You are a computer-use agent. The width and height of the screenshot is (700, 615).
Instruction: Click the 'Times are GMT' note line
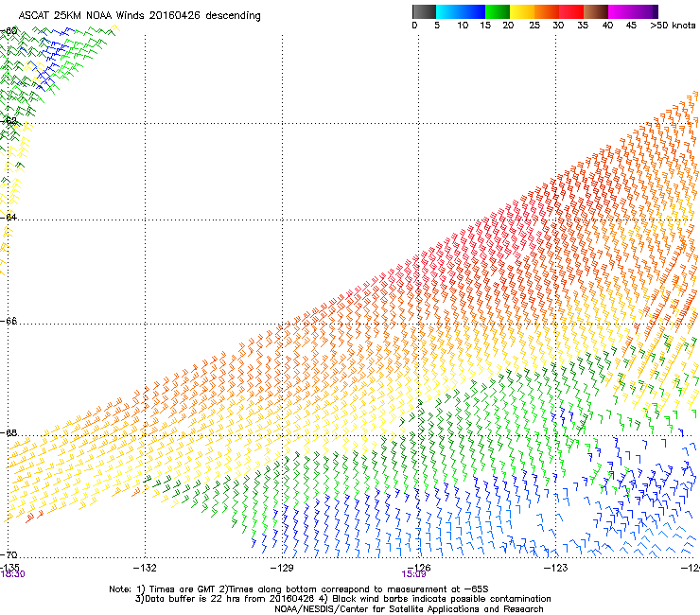(299, 589)
